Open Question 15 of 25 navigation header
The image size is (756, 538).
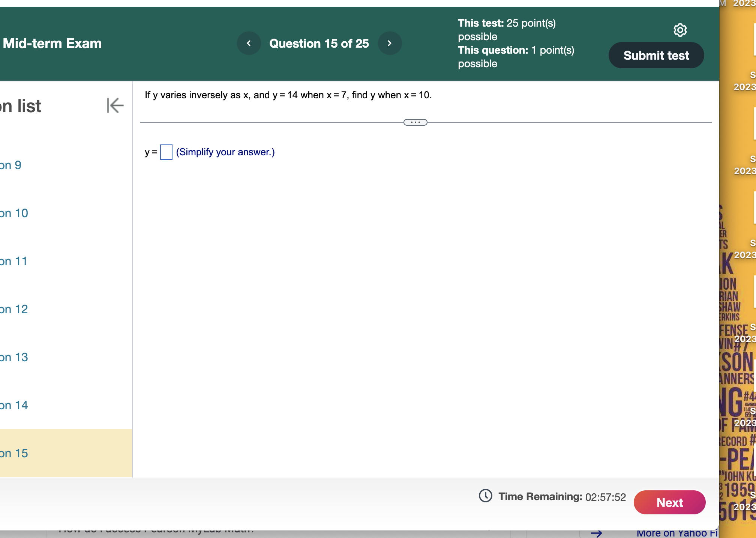click(x=319, y=43)
